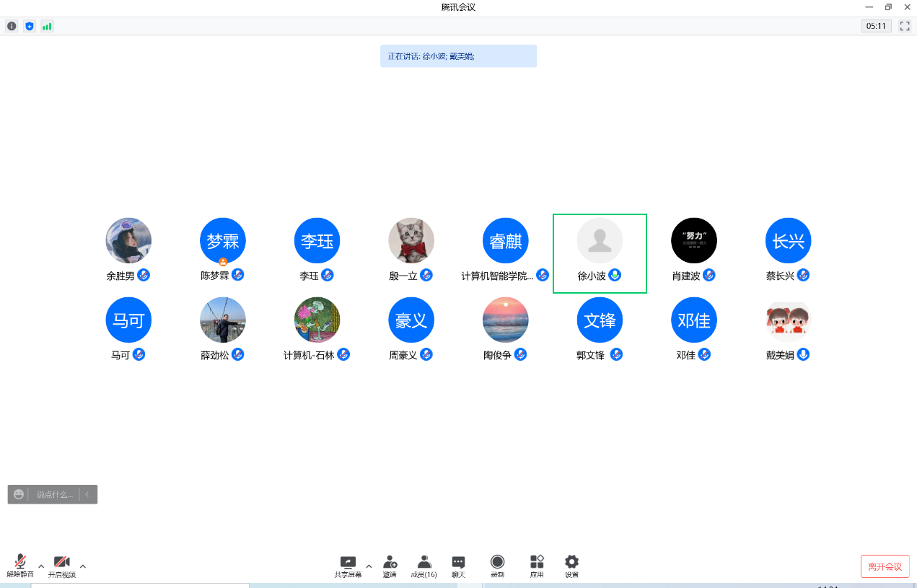This screenshot has width=917, height=588.
Task: Expand the share-screen options arrow
Action: 369,566
